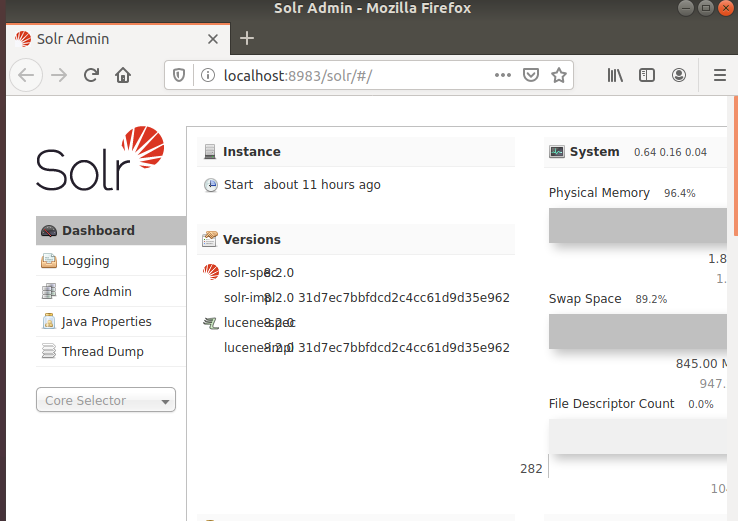Bookmark this page with star icon
738x521 pixels.
point(559,75)
